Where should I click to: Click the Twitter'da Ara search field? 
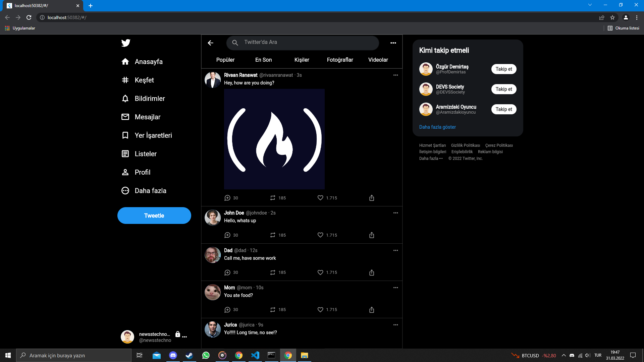point(303,43)
